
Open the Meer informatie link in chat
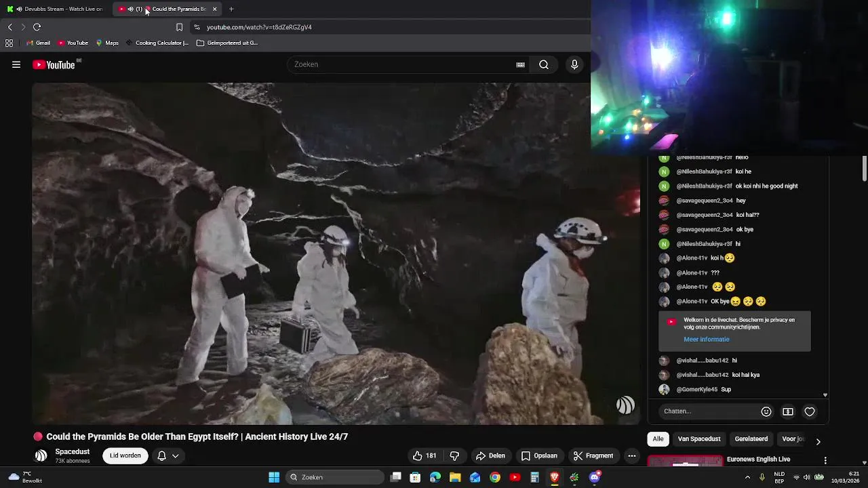tap(707, 339)
